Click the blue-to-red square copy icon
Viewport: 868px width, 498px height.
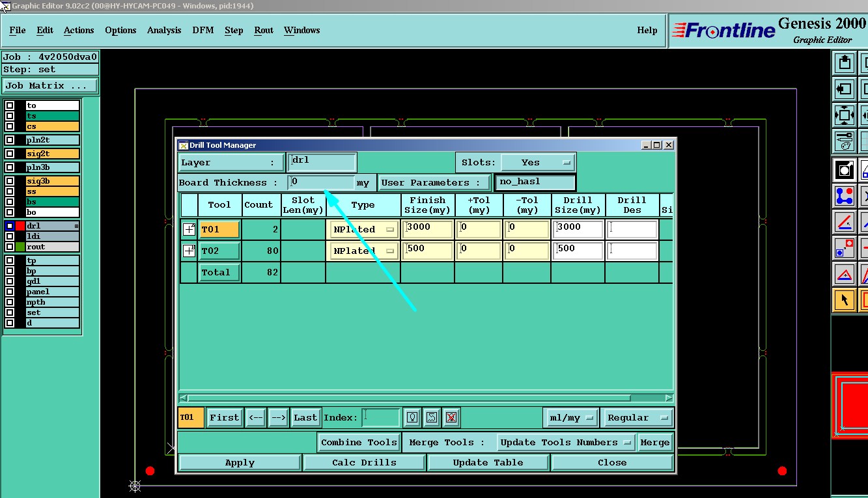[x=845, y=247]
